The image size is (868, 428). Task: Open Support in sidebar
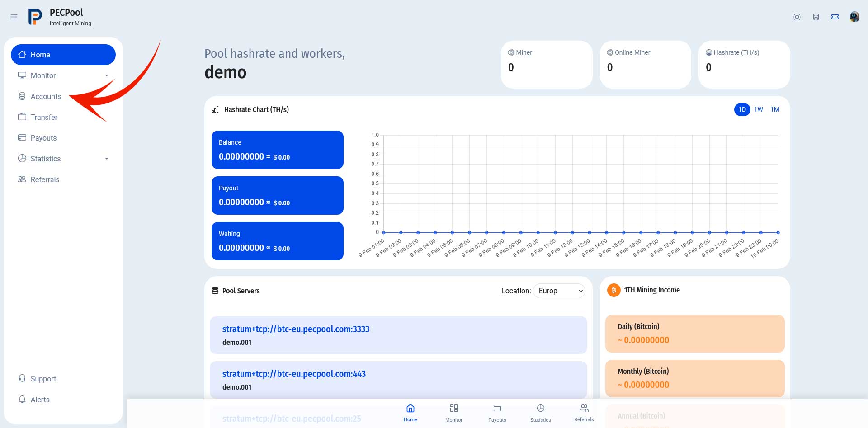63,379
